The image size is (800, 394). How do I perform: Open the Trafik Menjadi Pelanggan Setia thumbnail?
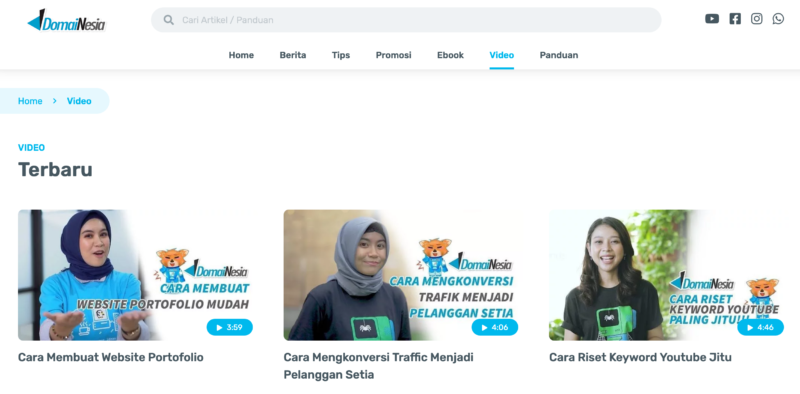(401, 275)
